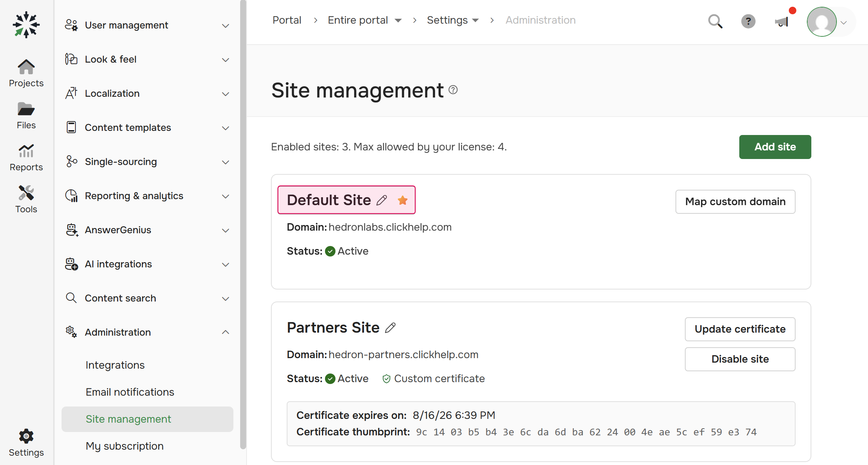Click Partners Site Active status
The height and width of the screenshot is (465, 868).
point(347,379)
